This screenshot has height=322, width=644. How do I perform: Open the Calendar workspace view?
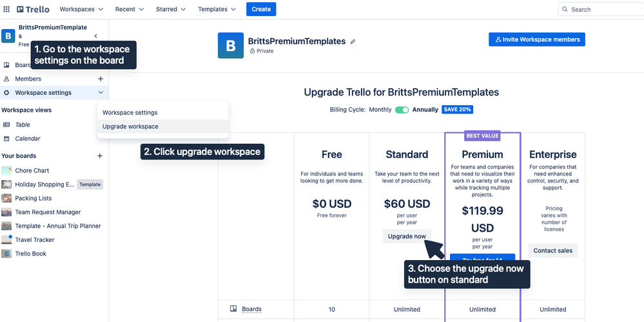(x=28, y=139)
